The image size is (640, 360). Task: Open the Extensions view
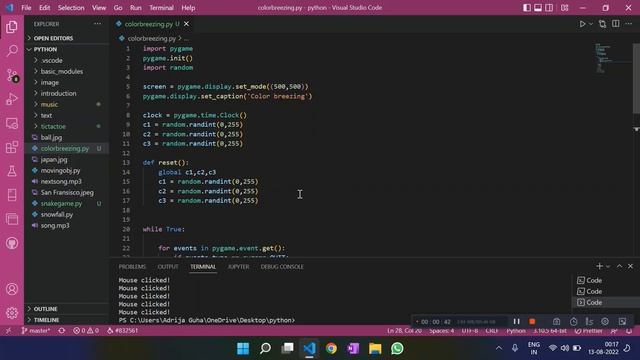point(12,147)
